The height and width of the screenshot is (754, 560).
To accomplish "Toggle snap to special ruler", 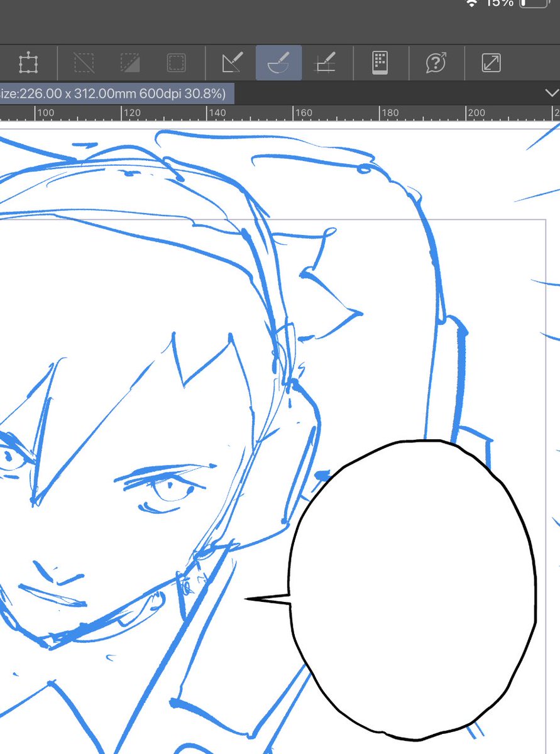I will pos(325,63).
